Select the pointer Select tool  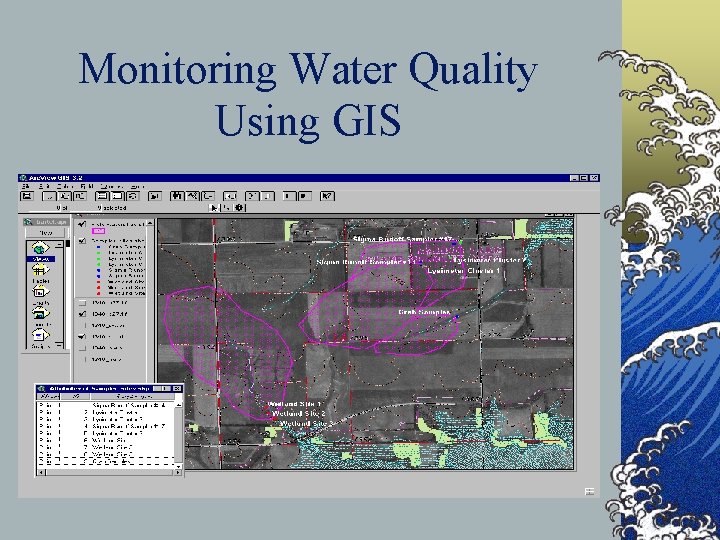(x=214, y=208)
